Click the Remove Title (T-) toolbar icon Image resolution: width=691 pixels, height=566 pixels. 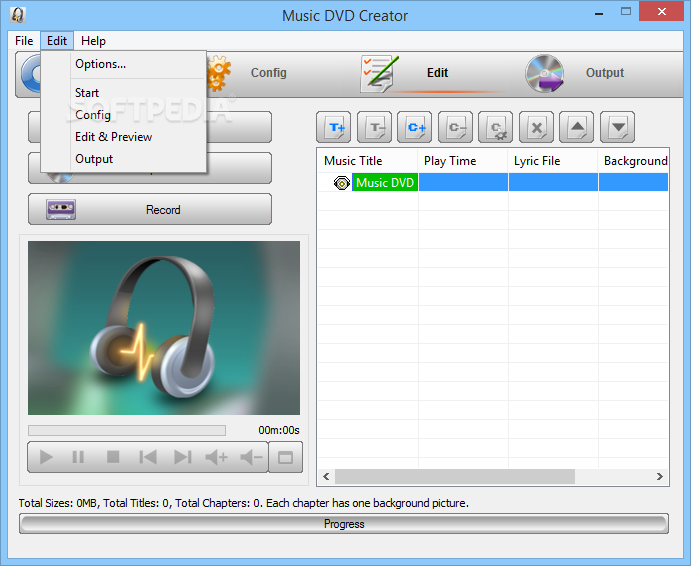[374, 127]
